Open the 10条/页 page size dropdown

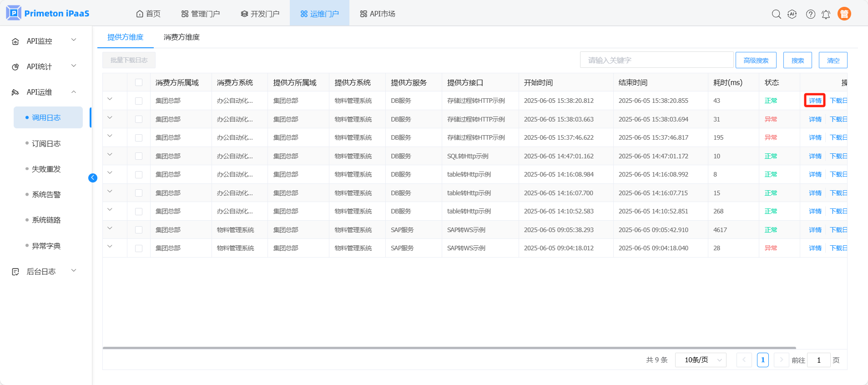point(701,360)
